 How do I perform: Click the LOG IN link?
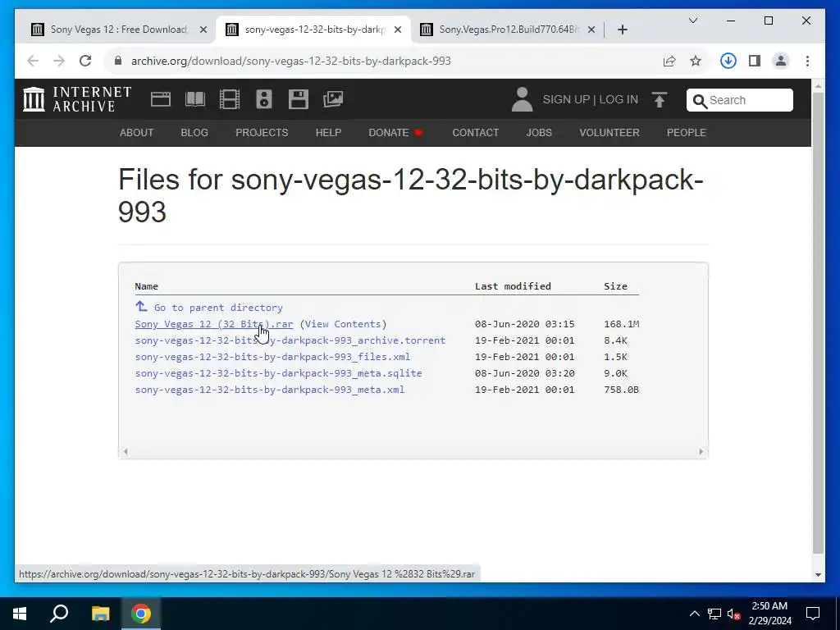(619, 99)
